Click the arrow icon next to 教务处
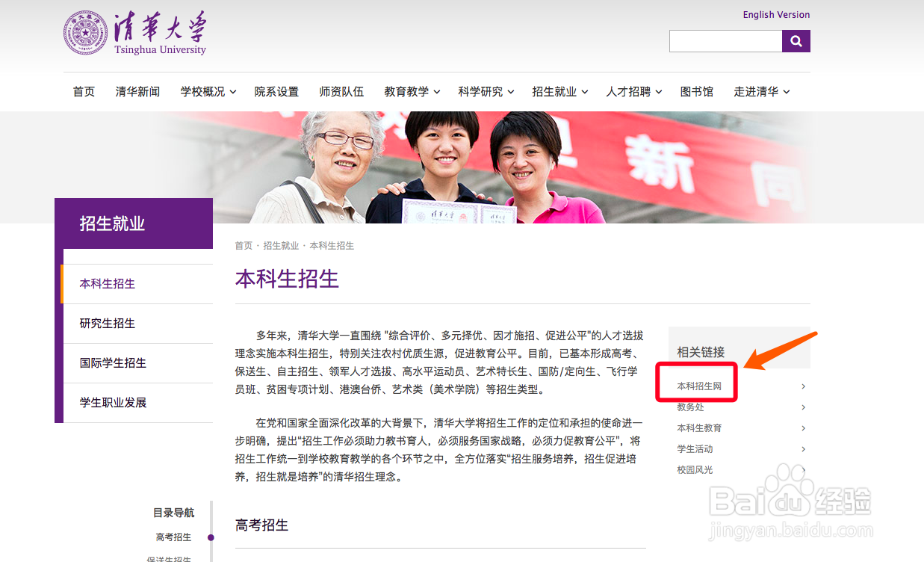Screen dimensions: 924x562 click(803, 407)
